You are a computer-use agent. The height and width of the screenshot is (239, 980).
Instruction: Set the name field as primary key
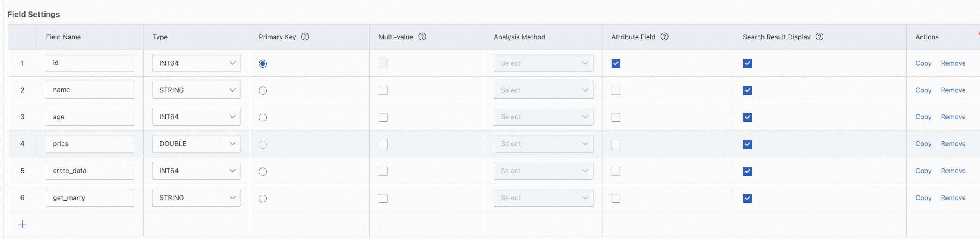263,90
